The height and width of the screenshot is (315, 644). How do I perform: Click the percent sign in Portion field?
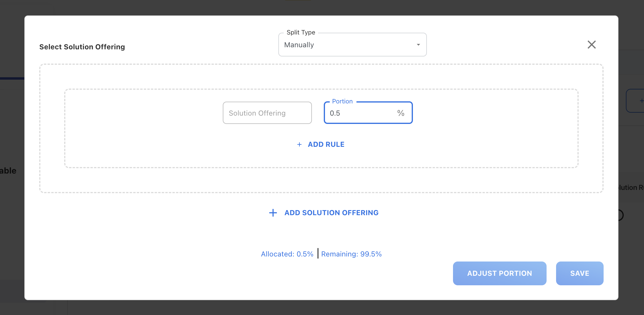tap(401, 113)
